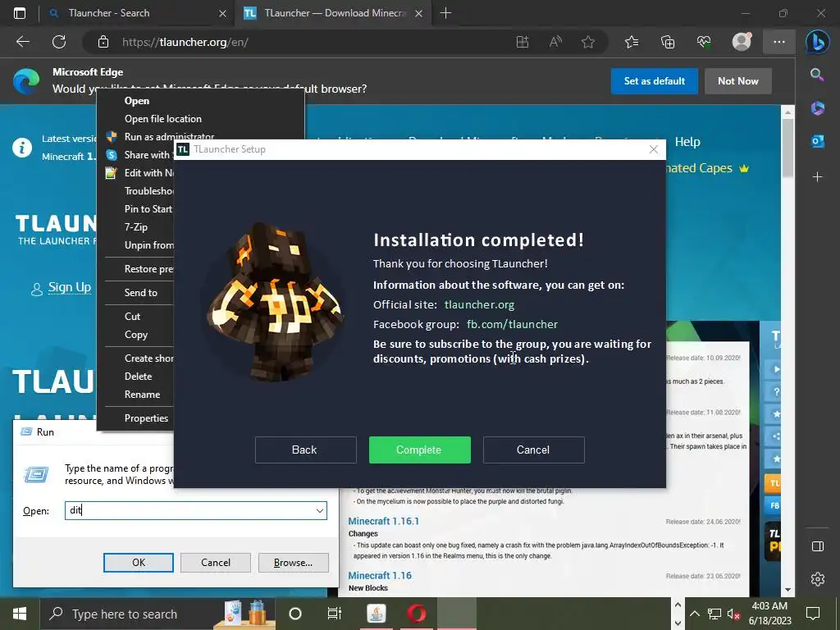Open the Collections icon in Edge toolbar
The width and height of the screenshot is (840, 630).
(668, 42)
